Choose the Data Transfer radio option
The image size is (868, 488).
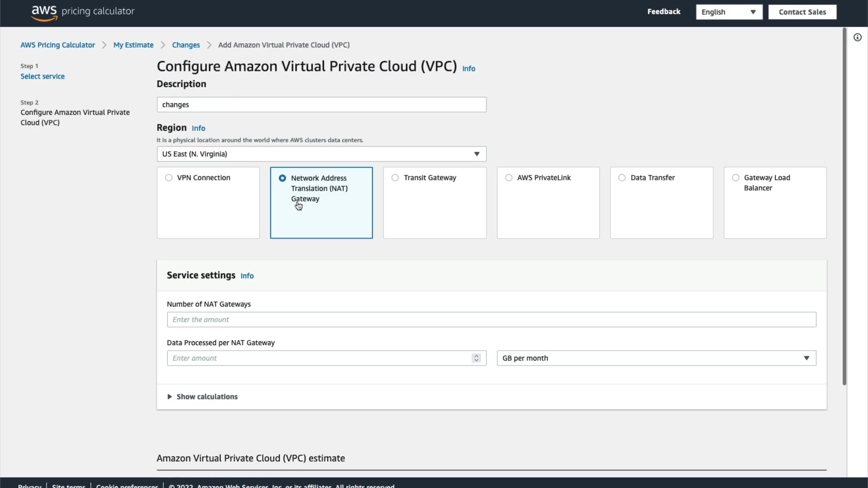(622, 178)
